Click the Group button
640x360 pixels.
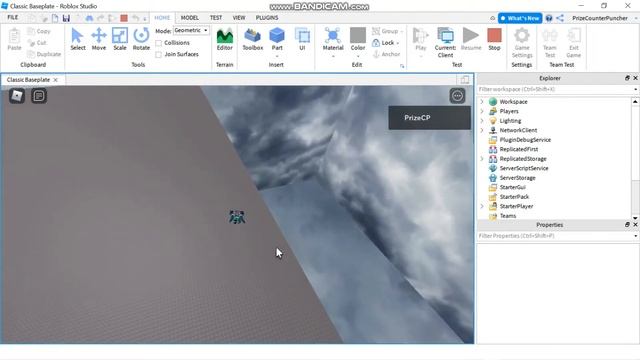pos(386,31)
